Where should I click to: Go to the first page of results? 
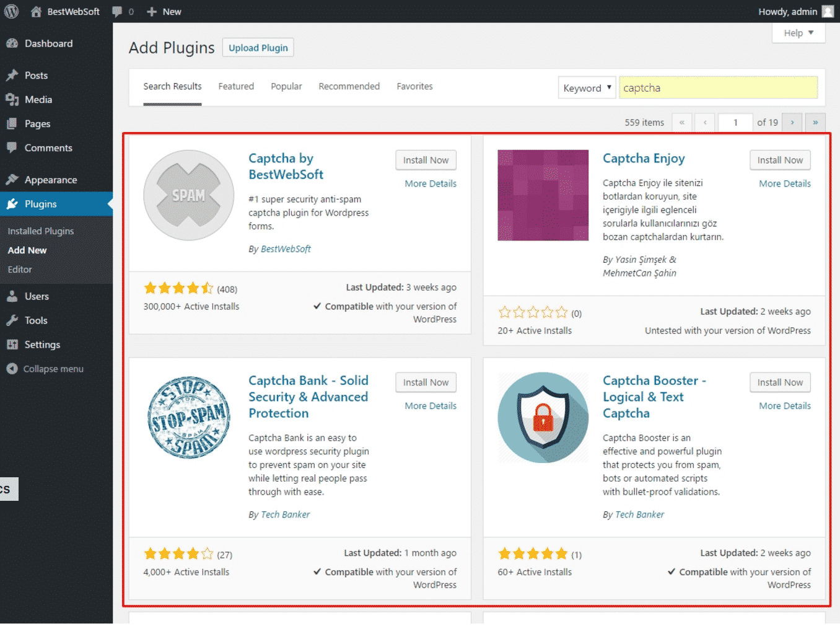click(x=682, y=122)
